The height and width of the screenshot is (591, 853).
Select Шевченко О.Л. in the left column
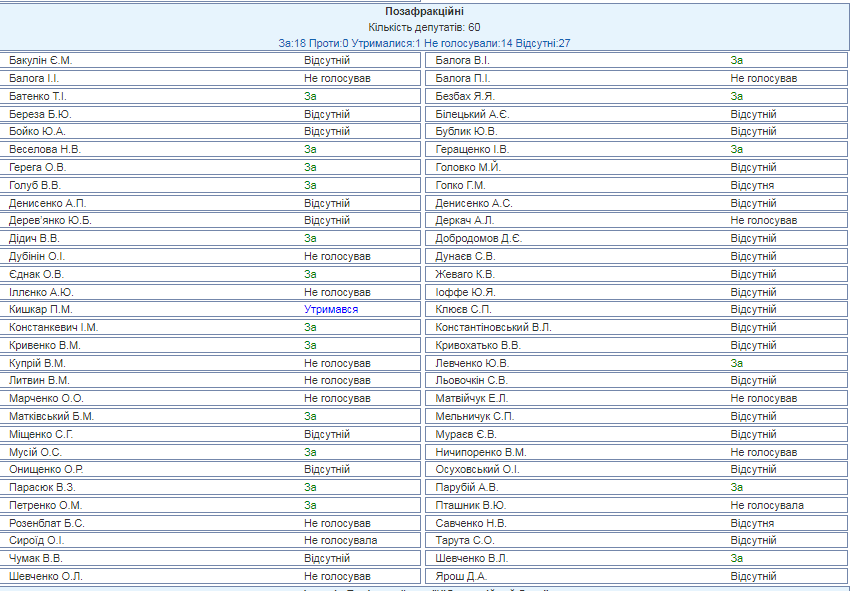click(x=46, y=576)
